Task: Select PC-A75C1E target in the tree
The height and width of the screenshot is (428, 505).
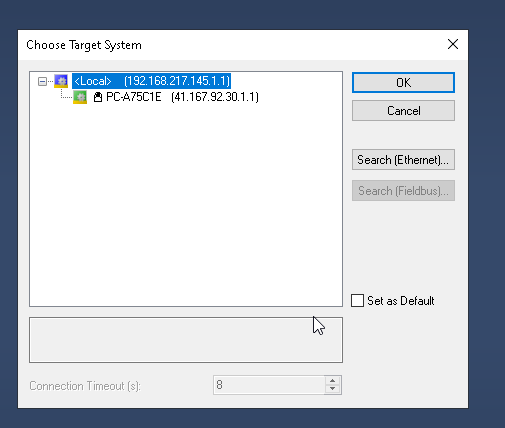Action: click(182, 97)
